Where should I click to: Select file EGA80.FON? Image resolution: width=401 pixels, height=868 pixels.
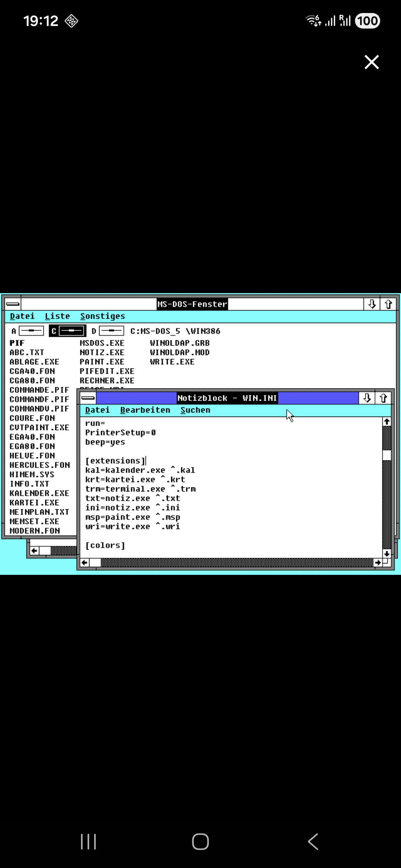[x=32, y=446]
